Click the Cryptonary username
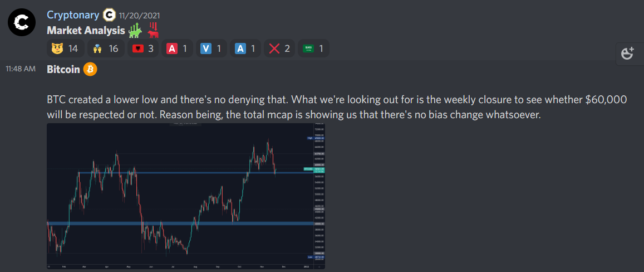The height and width of the screenshot is (272, 644). pos(73,15)
